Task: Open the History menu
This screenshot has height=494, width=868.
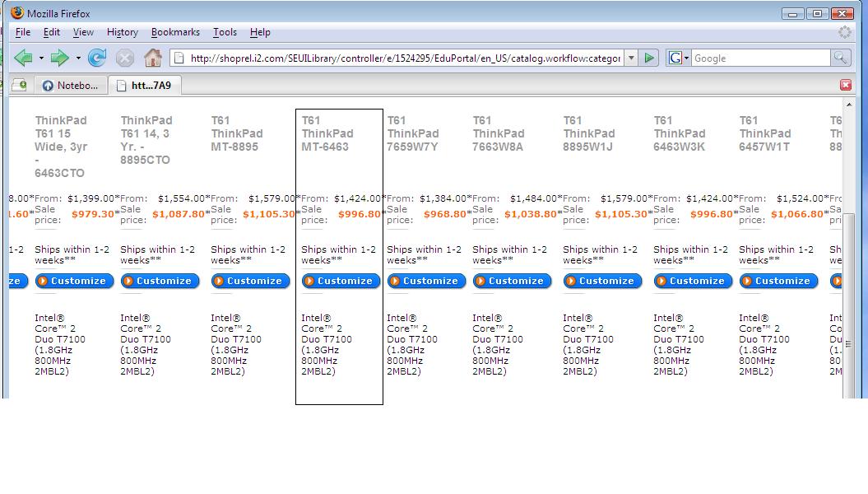Action: point(123,32)
